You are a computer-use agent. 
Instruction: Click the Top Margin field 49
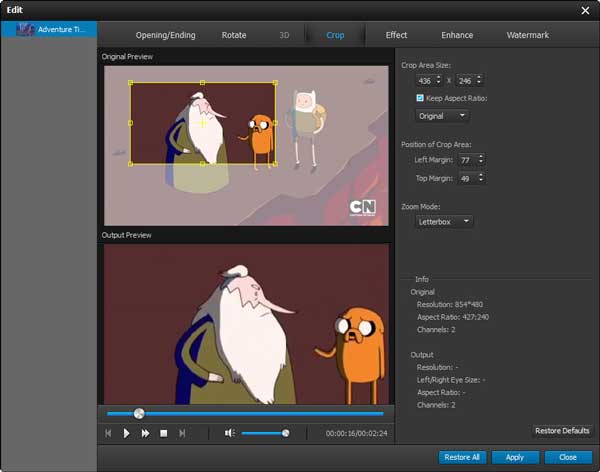coord(468,178)
